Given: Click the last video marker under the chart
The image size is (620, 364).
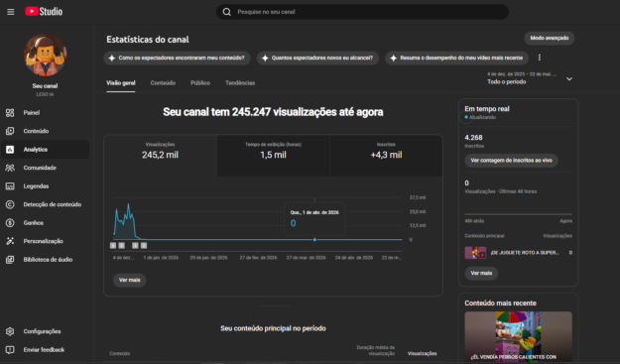Looking at the screenshot, I should [144, 245].
